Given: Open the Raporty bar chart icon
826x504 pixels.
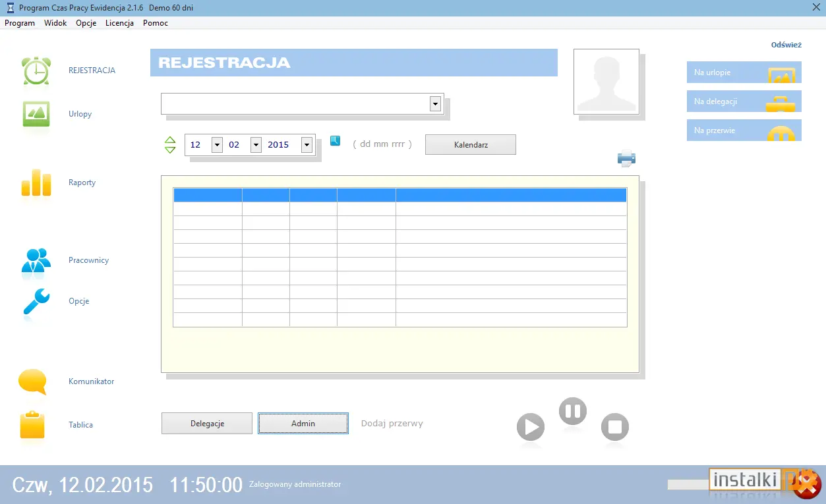Looking at the screenshot, I should tap(36, 182).
